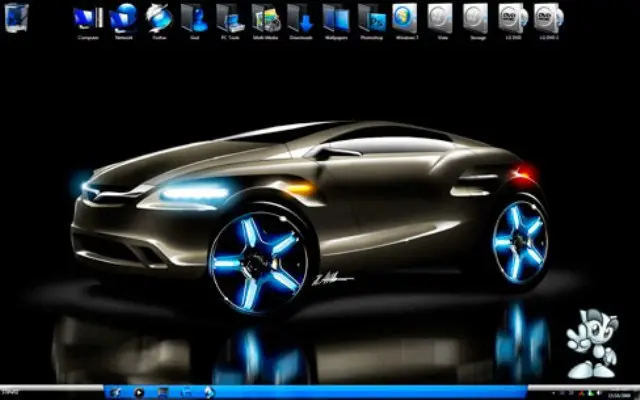Viewport: 640px width, 400px height.
Task: Open the Storage drive icon
Action: [x=477, y=21]
